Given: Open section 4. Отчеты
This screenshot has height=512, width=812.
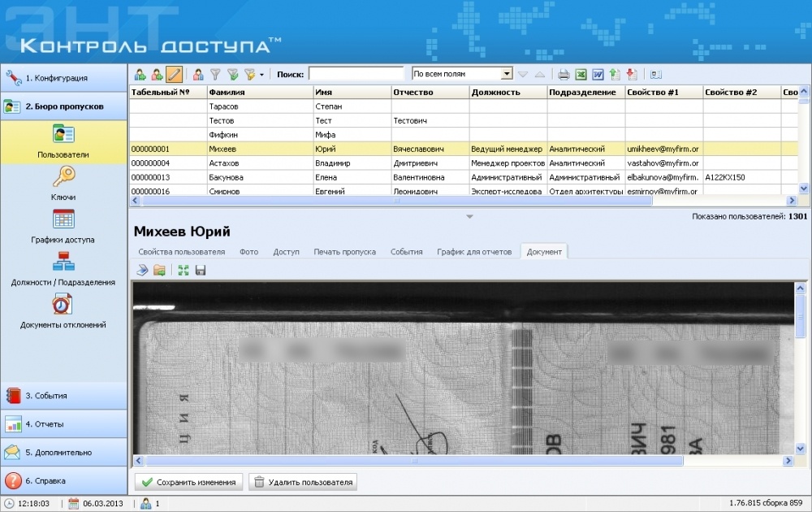Looking at the screenshot, I should [x=63, y=424].
